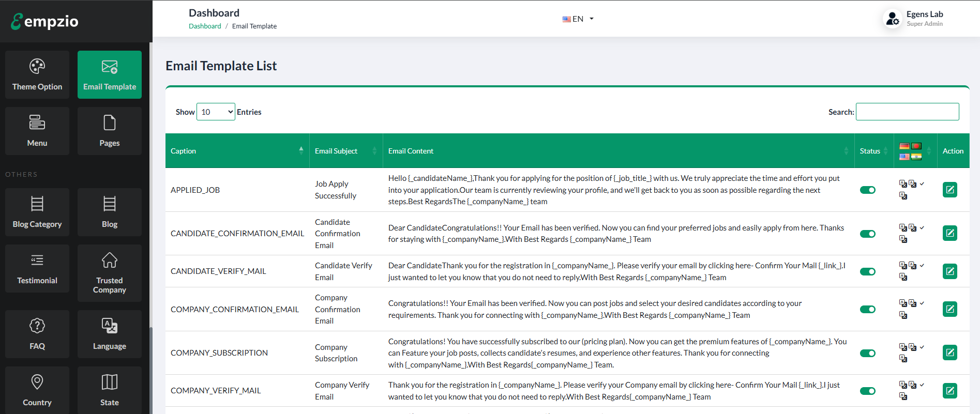Open the Testimonial sidebar icon
Viewport: 980px width, 414px height.
coord(37,268)
